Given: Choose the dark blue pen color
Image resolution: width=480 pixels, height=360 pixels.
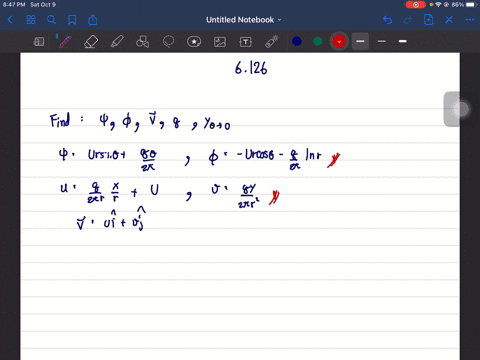Looking at the screenshot, I should 297,41.
